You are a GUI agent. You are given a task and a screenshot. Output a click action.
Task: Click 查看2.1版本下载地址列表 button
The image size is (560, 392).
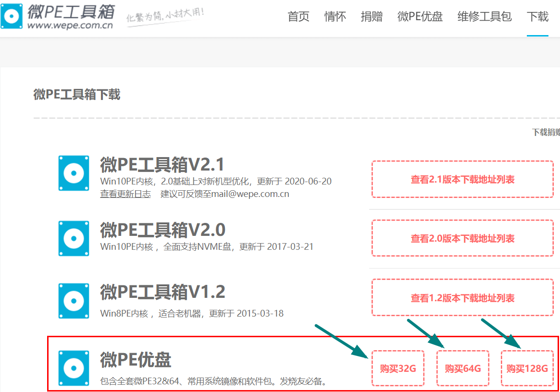tap(462, 179)
